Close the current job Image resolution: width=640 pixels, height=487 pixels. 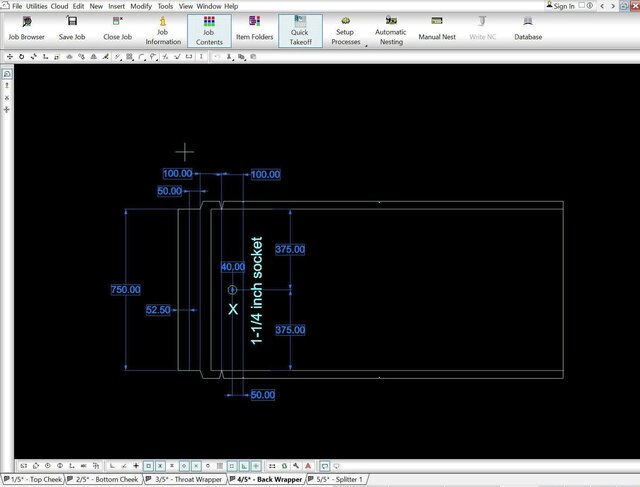[x=118, y=30]
